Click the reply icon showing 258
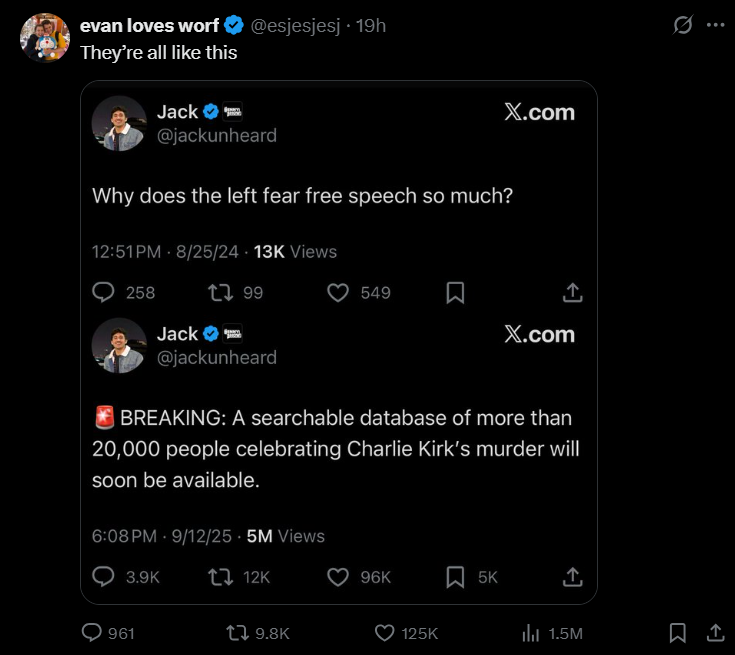Viewport: 735px width, 655px height. click(104, 292)
